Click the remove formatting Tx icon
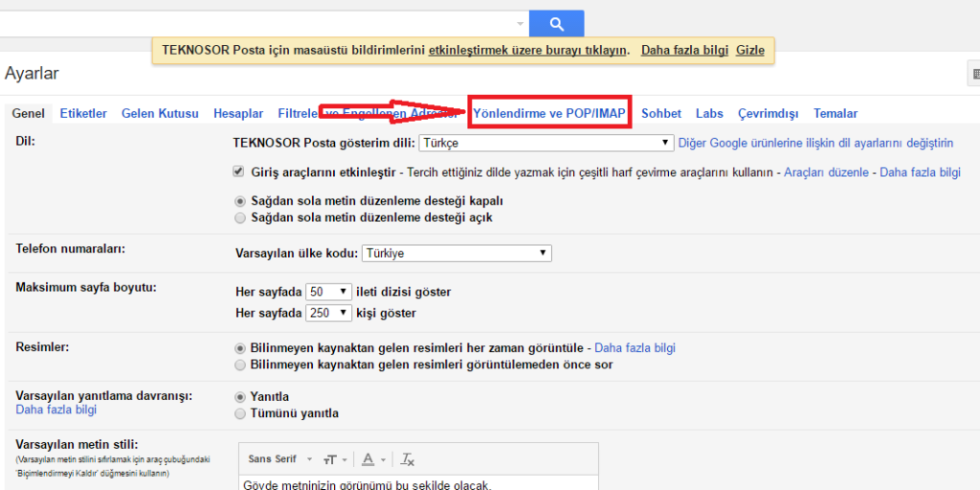Viewport: 980px width, 490px height. point(408,459)
